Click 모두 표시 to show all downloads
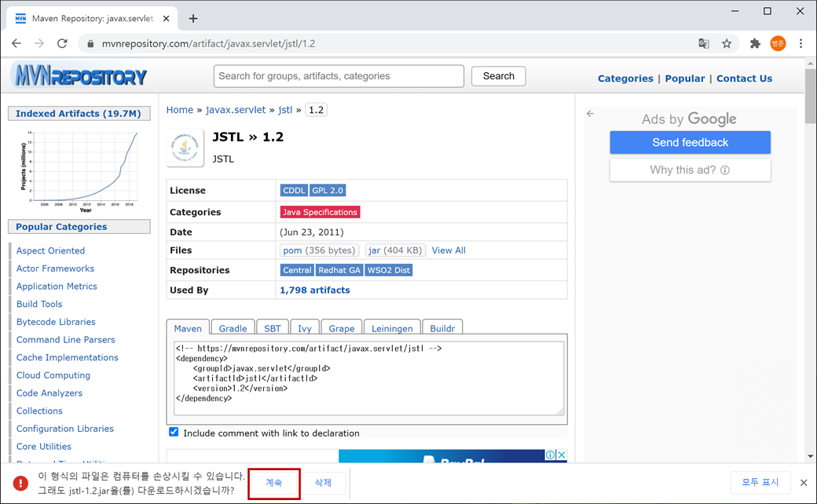This screenshot has width=817, height=504. (x=760, y=483)
